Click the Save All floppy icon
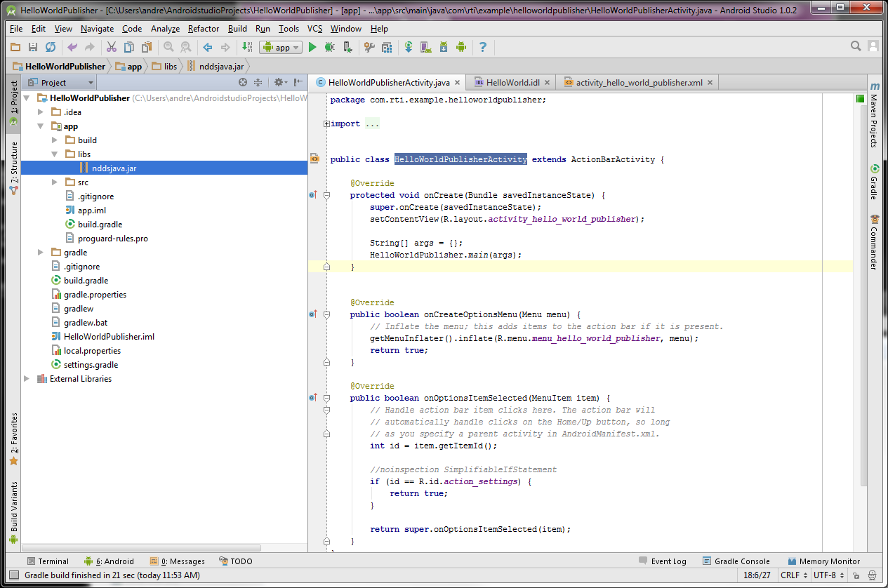This screenshot has width=888, height=588. (x=33, y=47)
